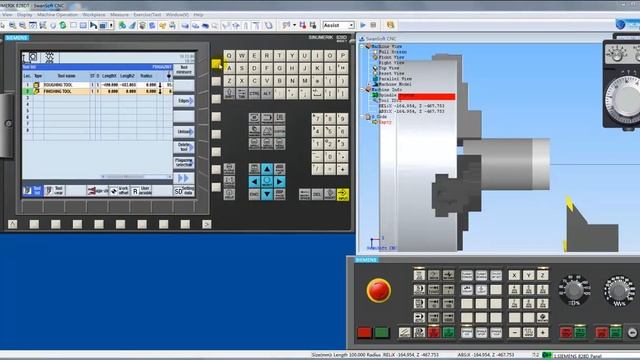Click the red feed stop key
The width and height of the screenshot is (640, 360).
[x=602, y=332]
